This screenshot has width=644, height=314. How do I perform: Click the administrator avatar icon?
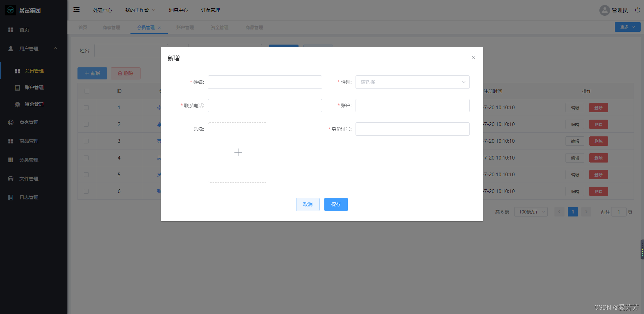tap(604, 10)
